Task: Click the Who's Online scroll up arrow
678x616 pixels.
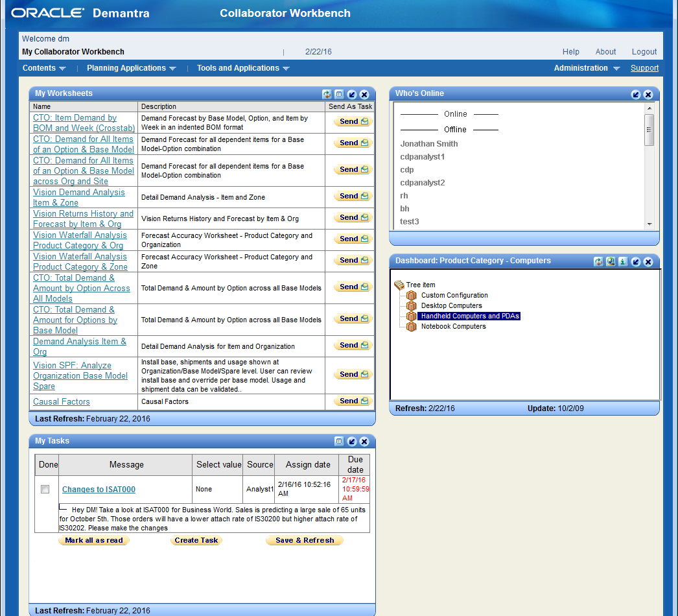Action: 649,108
